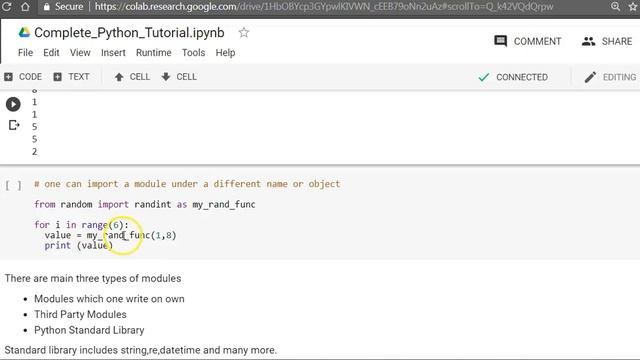Screen dimensions: 640x360
Task: Click the 'for i in range(6):' line
Action: click(81, 225)
